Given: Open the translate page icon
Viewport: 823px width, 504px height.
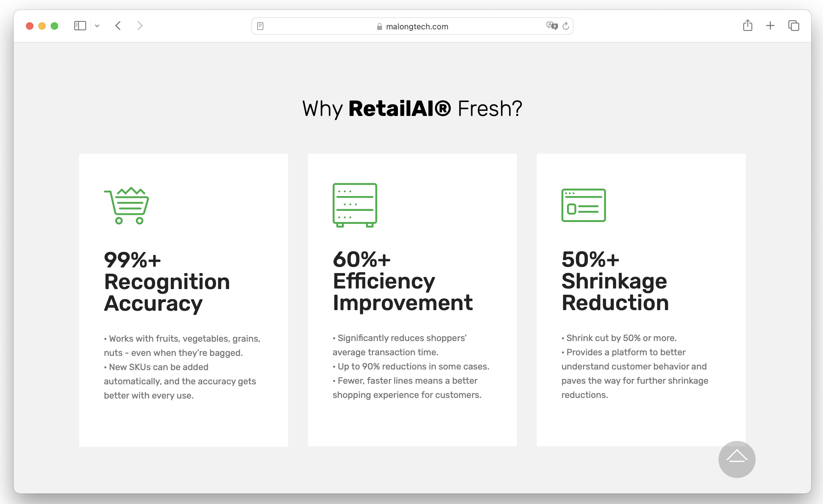Looking at the screenshot, I should pyautogui.click(x=552, y=26).
